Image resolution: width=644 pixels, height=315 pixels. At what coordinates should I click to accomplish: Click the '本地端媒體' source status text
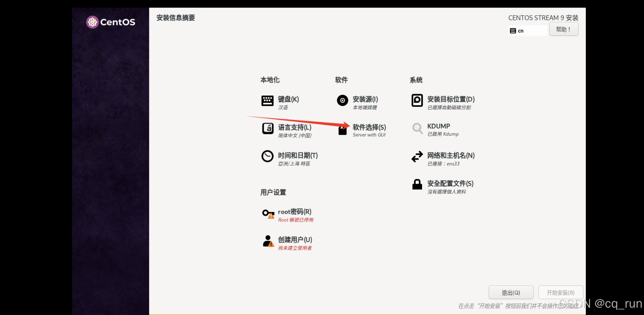[365, 108]
